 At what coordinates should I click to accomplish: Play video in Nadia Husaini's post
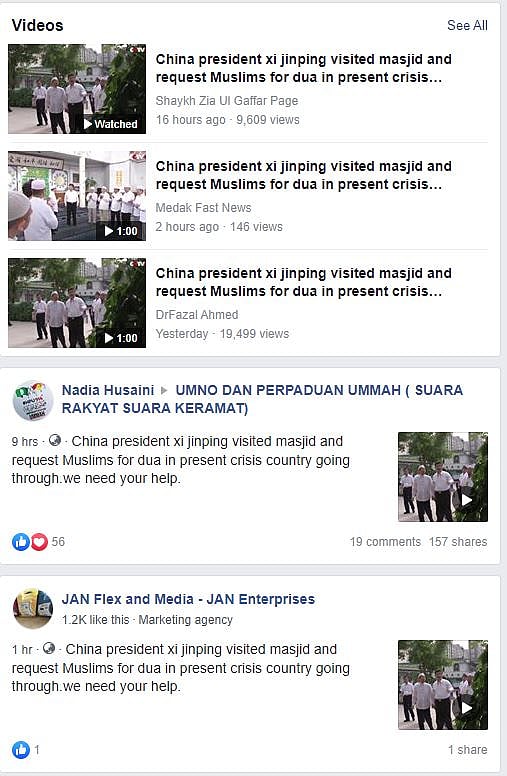pos(443,477)
